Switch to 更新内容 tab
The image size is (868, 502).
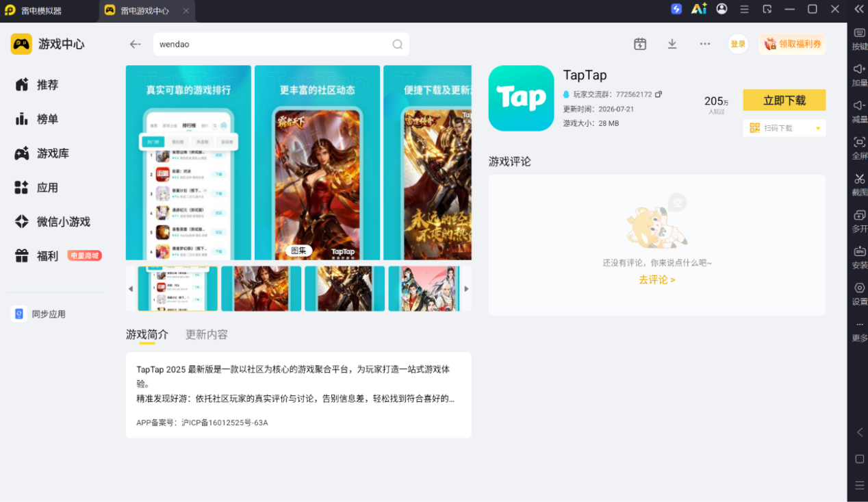coord(207,335)
